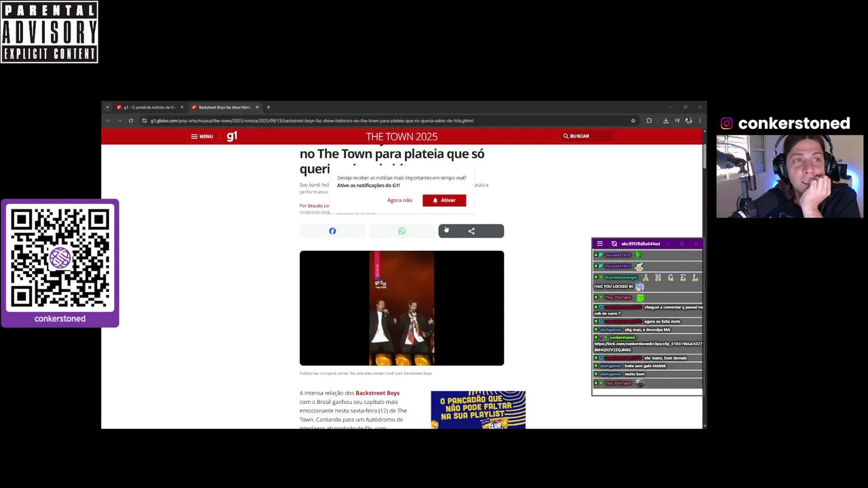Select the message 'agora so falta moto'

pyautogui.click(x=662, y=321)
